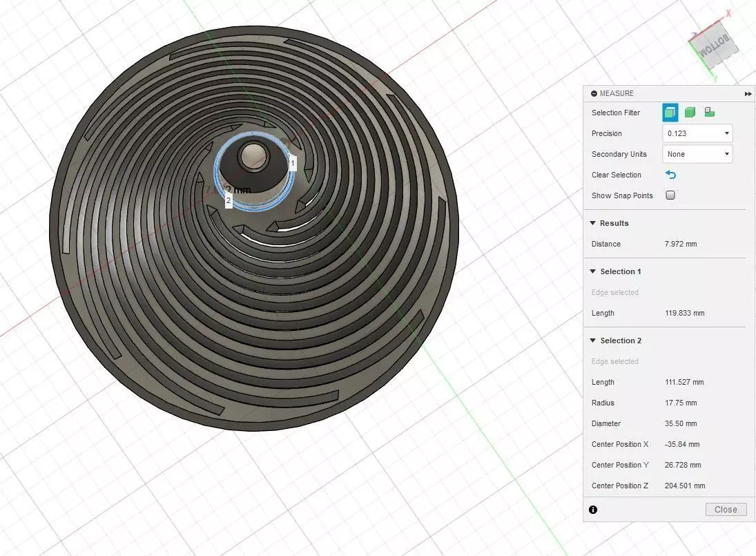Image resolution: width=756 pixels, height=556 pixels.
Task: Select the component selection filter icon
Action: pyautogui.click(x=709, y=113)
